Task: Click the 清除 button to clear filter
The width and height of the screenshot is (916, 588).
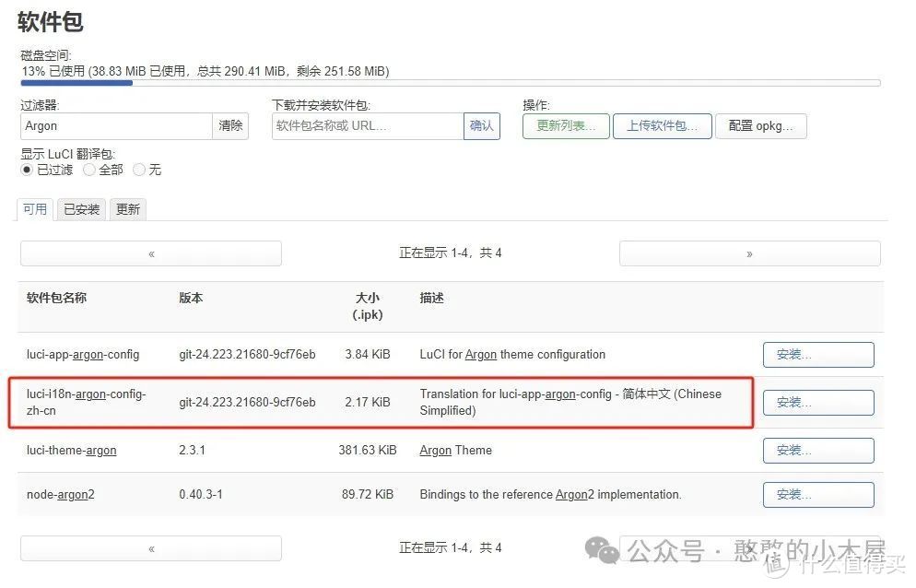Action: (x=230, y=125)
